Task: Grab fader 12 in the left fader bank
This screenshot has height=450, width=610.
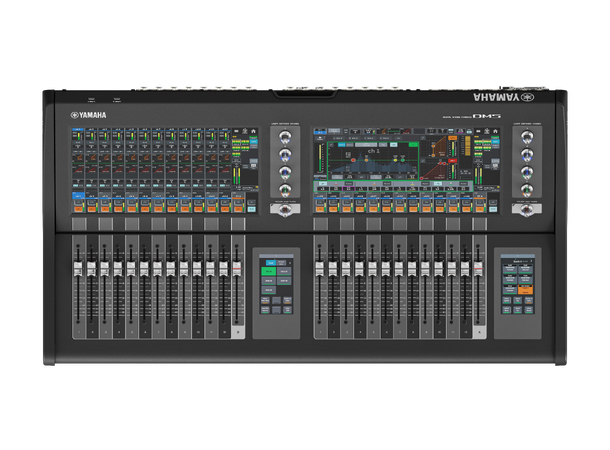Action: point(223,269)
